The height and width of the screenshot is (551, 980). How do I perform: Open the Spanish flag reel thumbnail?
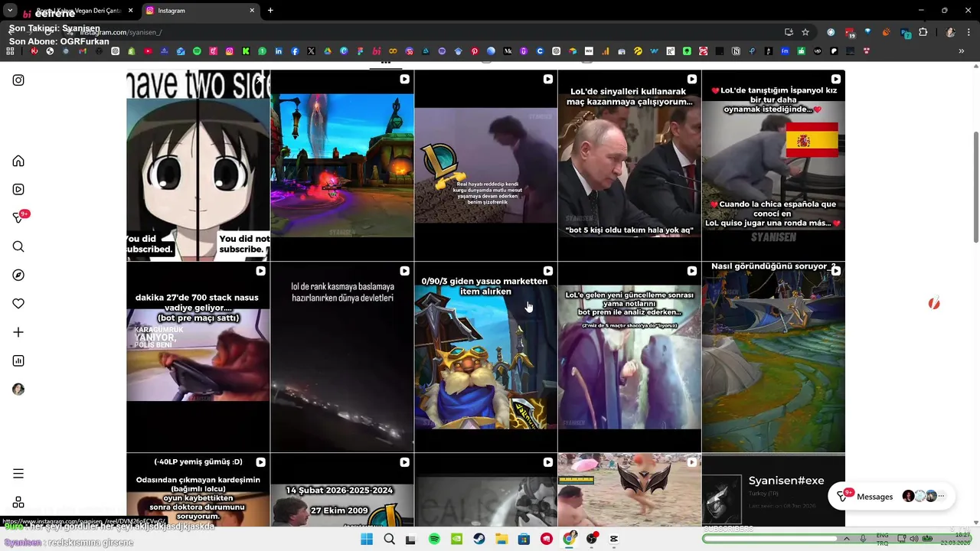point(773,165)
